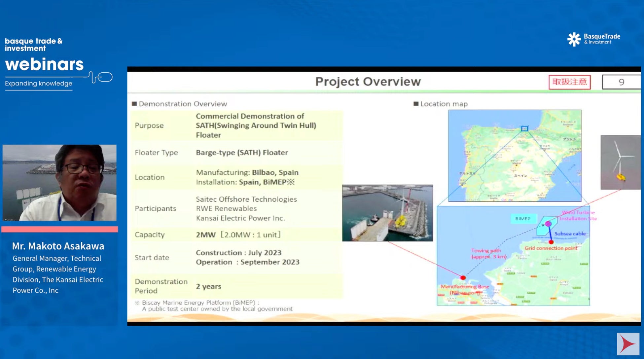Click the Manufacturing Base red dot on map

[463, 278]
